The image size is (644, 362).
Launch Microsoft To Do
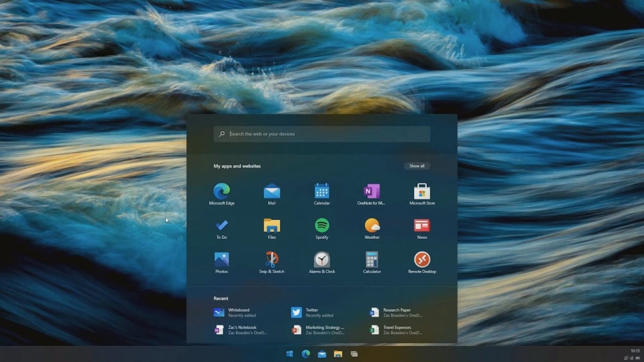pos(221,226)
